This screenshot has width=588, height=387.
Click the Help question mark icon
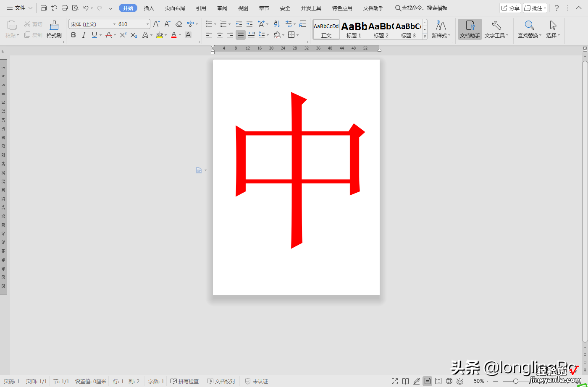click(x=556, y=8)
